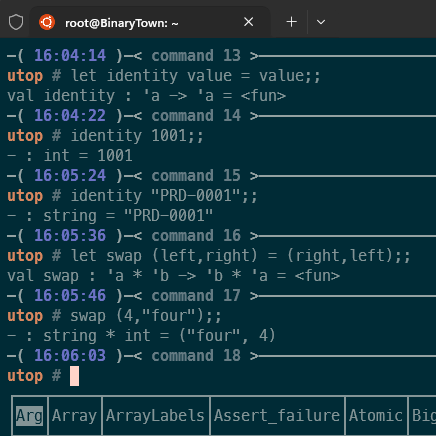Open a new terminal tab
The width and height of the screenshot is (436, 436).
(291, 22)
